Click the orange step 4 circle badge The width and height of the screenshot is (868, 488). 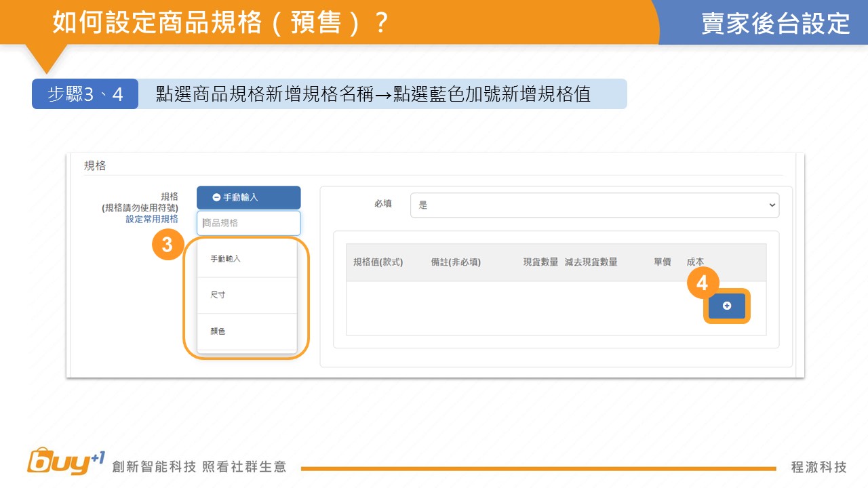(703, 283)
